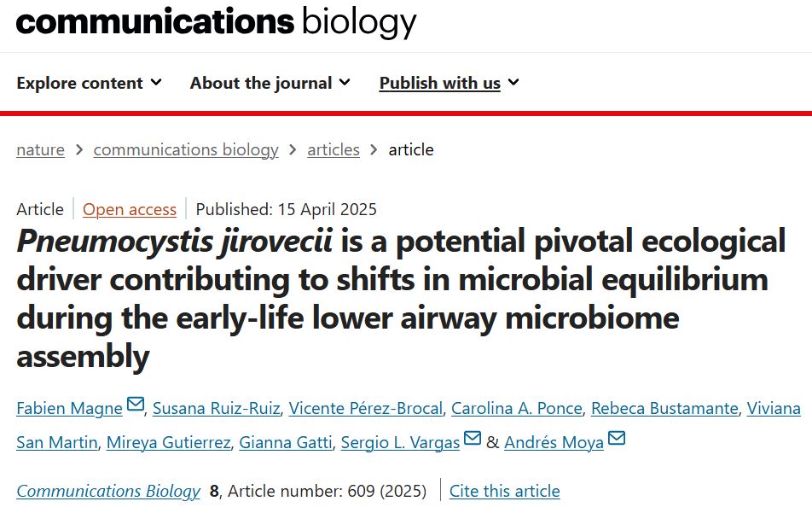This screenshot has height=513, width=812.
Task: Select author Carolina A. Ponce
Action: (516, 408)
